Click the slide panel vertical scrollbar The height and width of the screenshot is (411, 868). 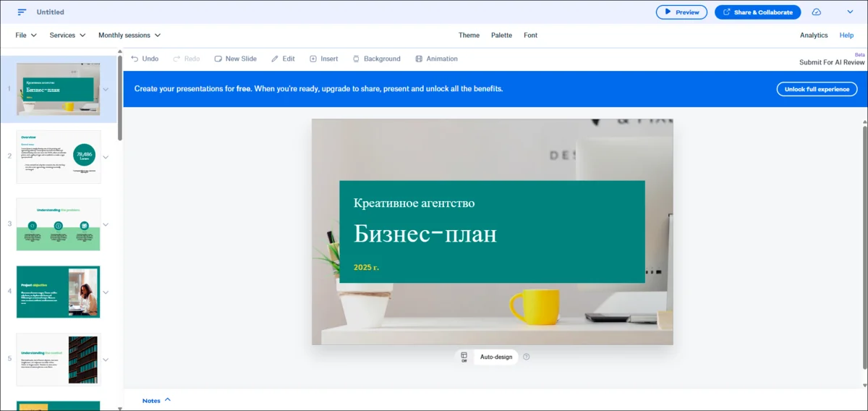(x=120, y=98)
